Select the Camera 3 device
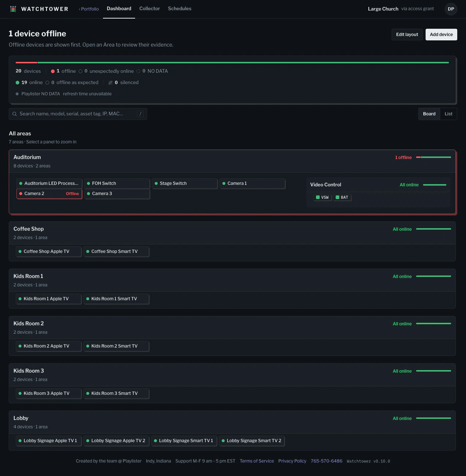 (x=117, y=194)
